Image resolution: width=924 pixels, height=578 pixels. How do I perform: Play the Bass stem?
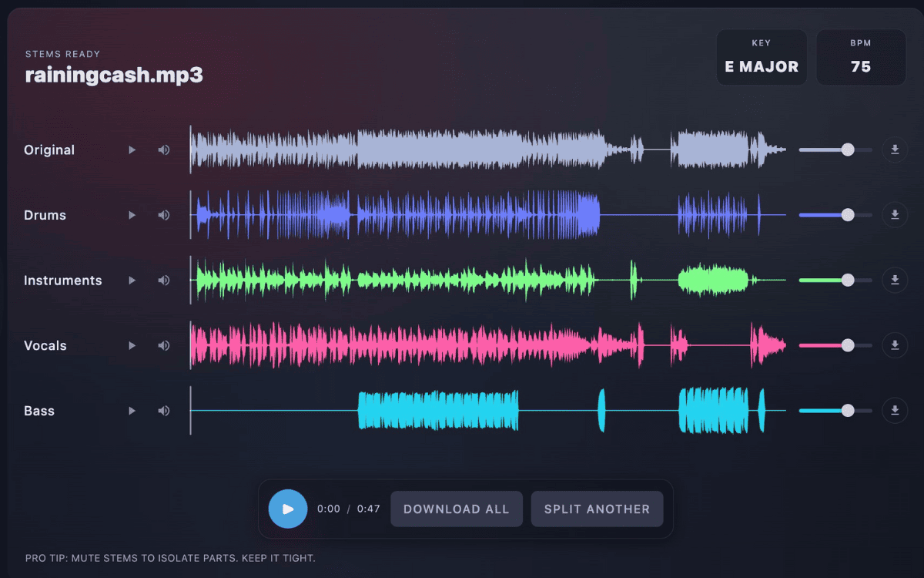tap(132, 411)
